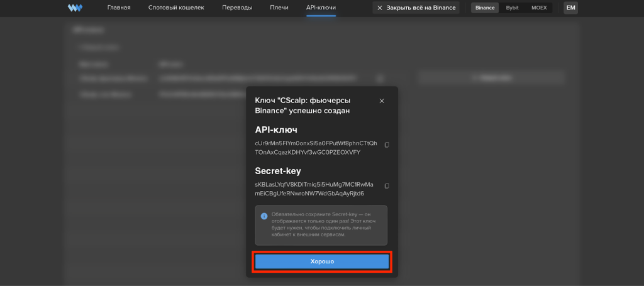This screenshot has height=286, width=644.
Task: Click the notice text about saving Secret-key
Action: tap(323, 225)
